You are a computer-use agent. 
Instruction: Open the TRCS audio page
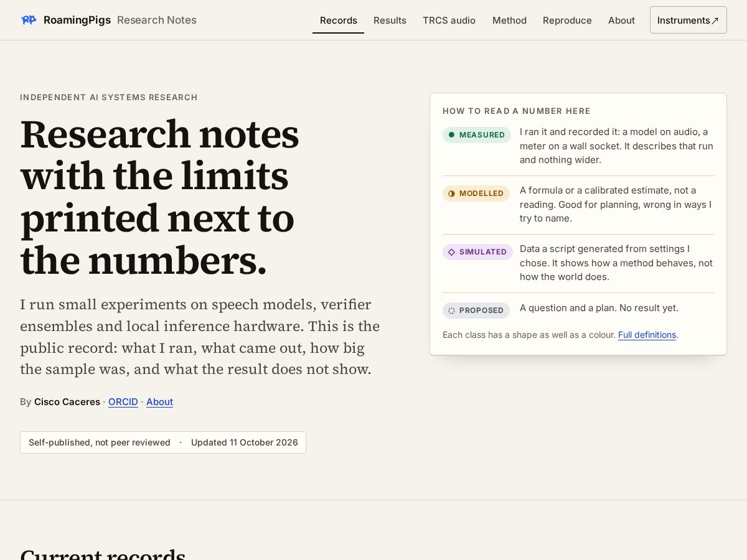click(449, 21)
